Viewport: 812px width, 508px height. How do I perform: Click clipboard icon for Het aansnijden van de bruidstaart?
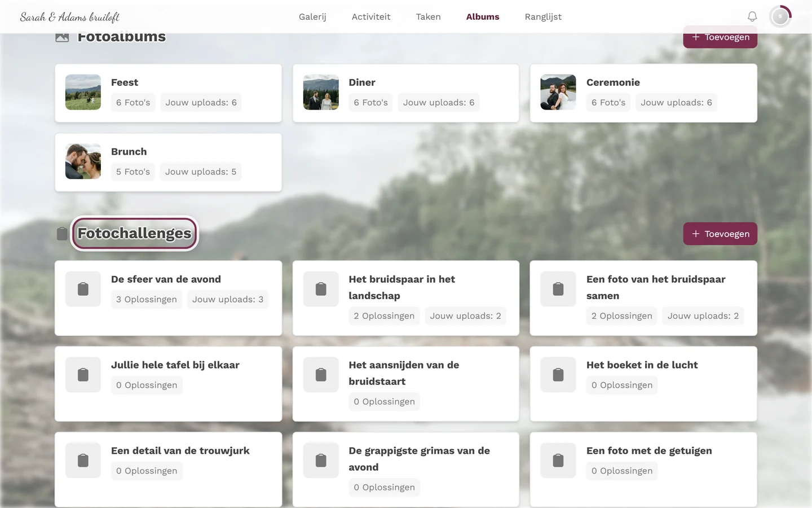click(321, 375)
